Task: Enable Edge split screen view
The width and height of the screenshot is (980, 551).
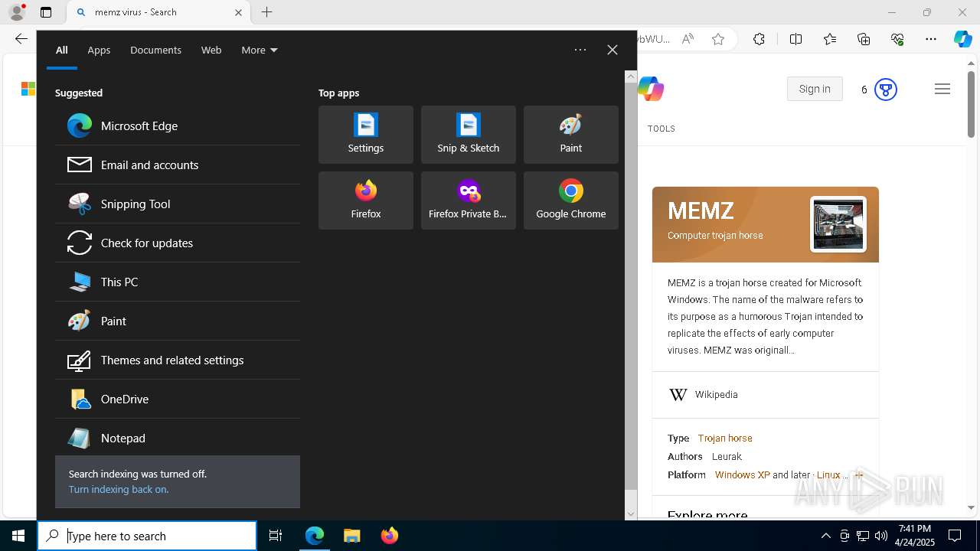Action: (x=795, y=39)
